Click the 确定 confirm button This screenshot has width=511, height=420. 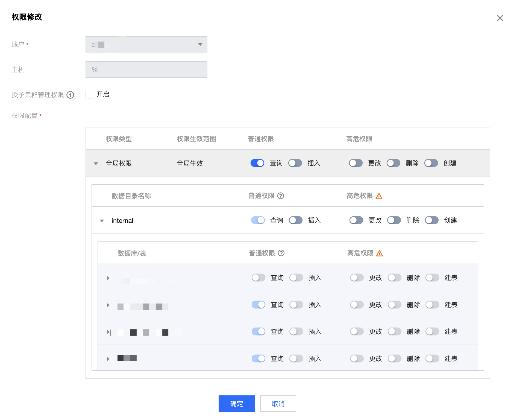[x=236, y=404]
